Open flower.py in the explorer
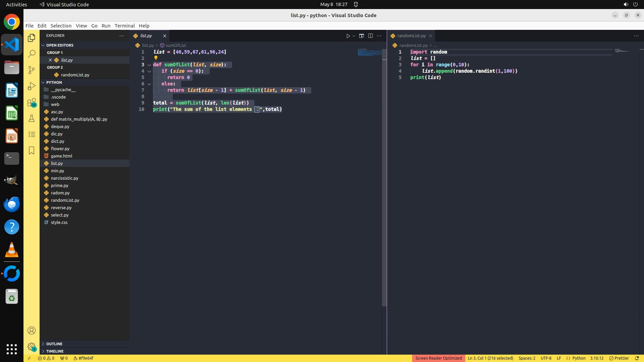This screenshot has height=362, width=644. (60, 148)
